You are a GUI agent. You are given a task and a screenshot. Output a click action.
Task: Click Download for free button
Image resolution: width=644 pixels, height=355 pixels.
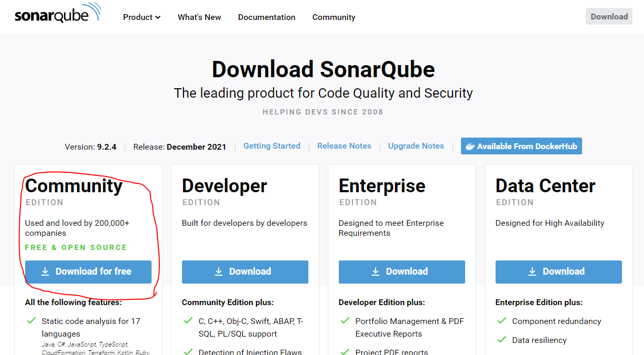coord(88,272)
